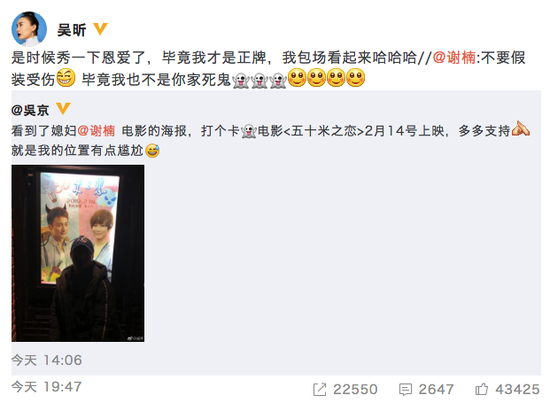
Task: Click the first ghost emoji after 死鬼
Action: 241,80
